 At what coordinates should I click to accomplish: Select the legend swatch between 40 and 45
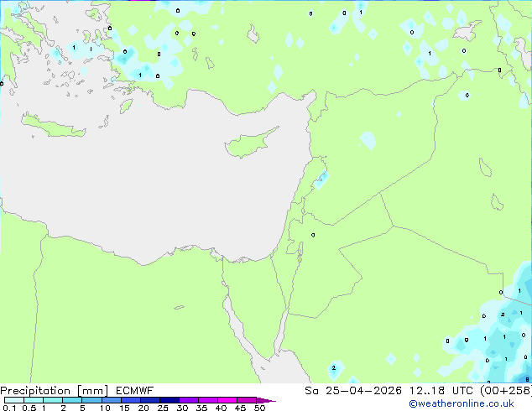click(227, 400)
